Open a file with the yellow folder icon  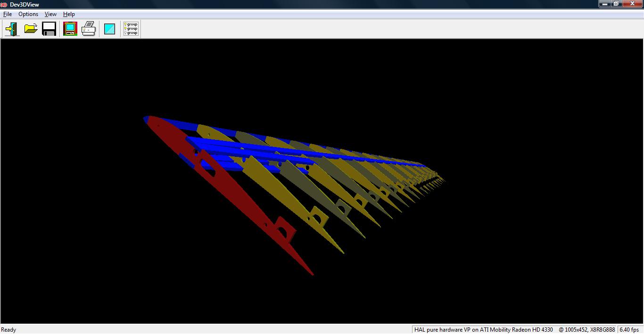coord(31,29)
